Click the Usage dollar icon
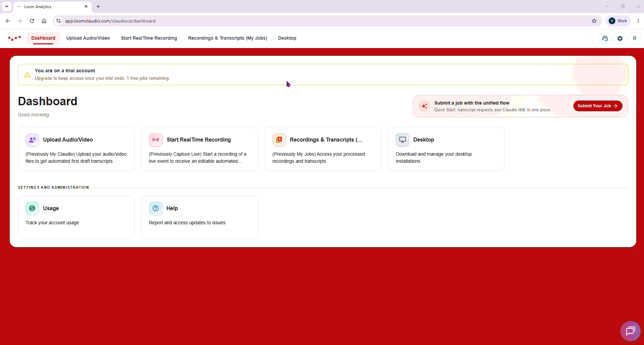The image size is (644, 345). pyautogui.click(x=32, y=208)
